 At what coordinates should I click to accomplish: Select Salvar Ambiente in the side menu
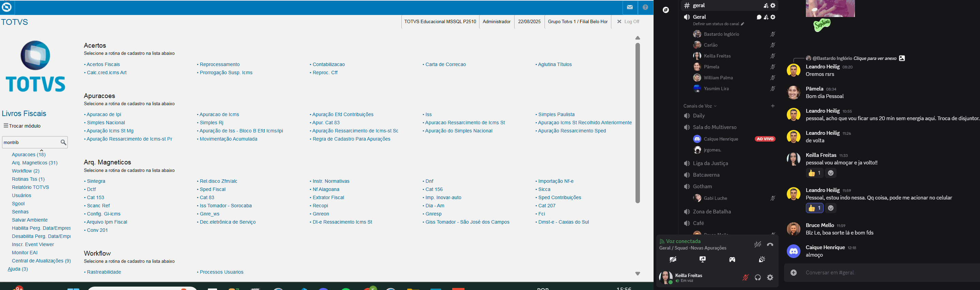[x=30, y=220]
